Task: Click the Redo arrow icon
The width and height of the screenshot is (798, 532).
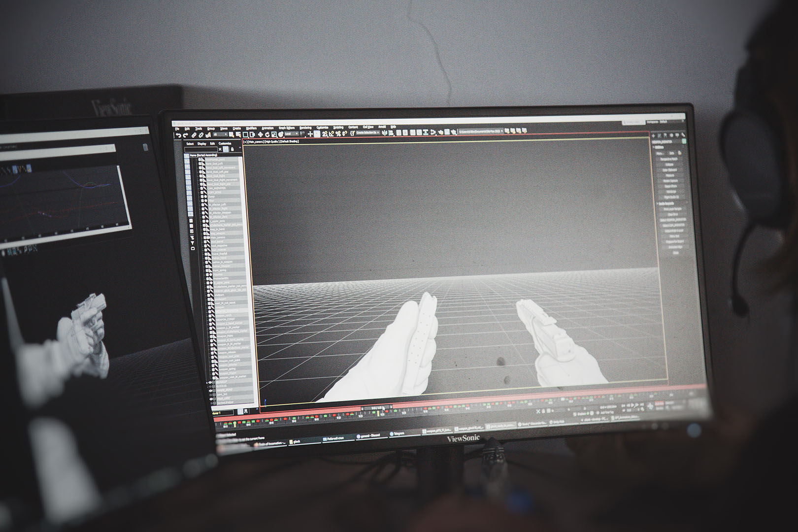Action: point(186,135)
